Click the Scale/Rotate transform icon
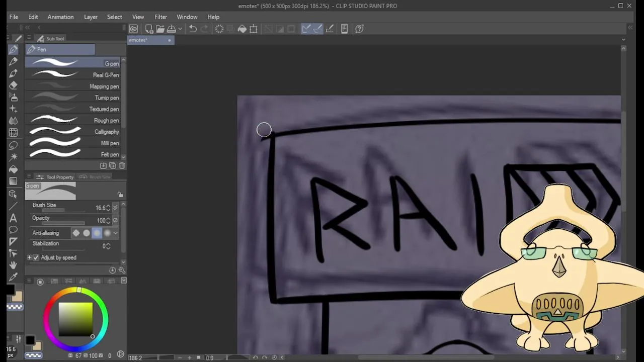The image size is (644, 362). pos(254,29)
